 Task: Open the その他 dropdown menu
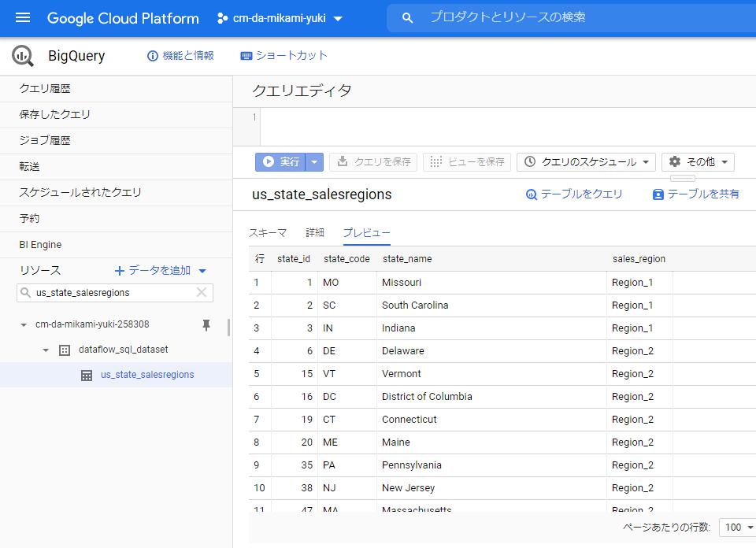(697, 163)
